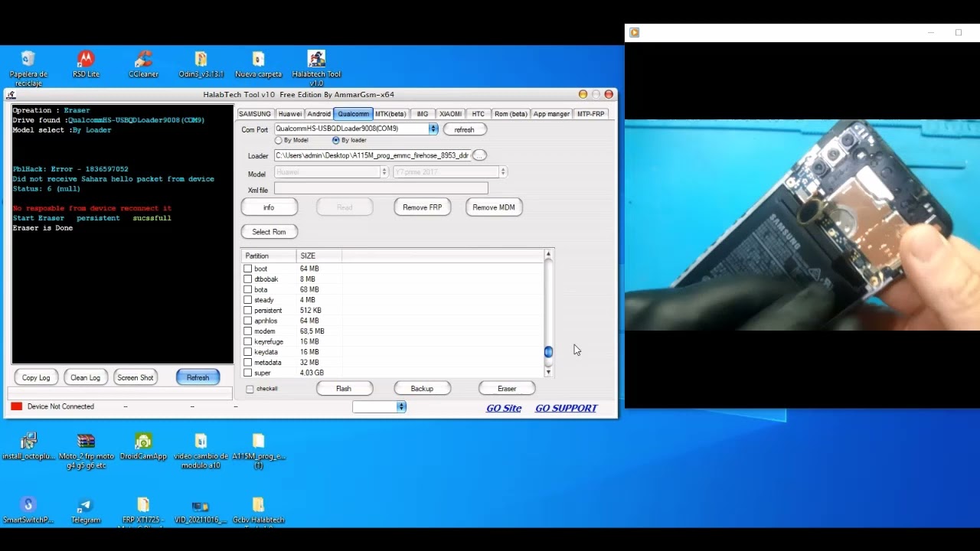This screenshot has width=980, height=551.
Task: Open Gcbv Halabtech desktop folder
Action: click(258, 511)
